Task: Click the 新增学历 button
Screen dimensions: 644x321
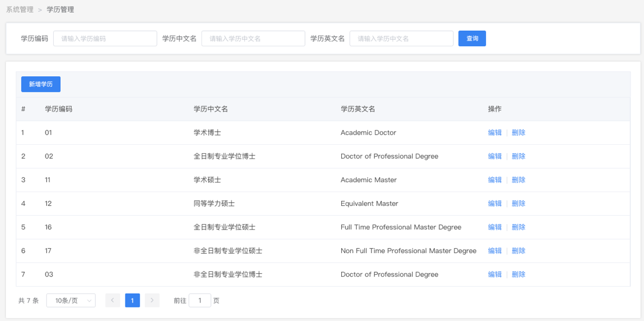Action: [41, 84]
